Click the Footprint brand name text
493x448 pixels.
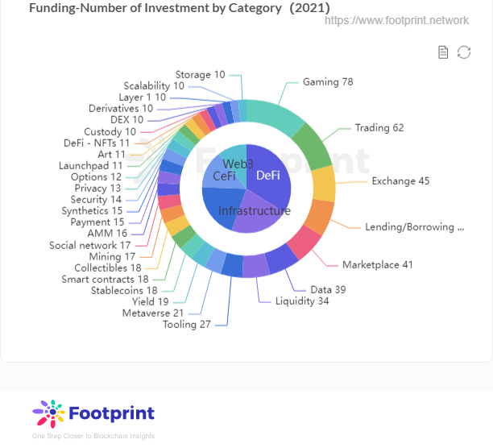tap(112, 413)
